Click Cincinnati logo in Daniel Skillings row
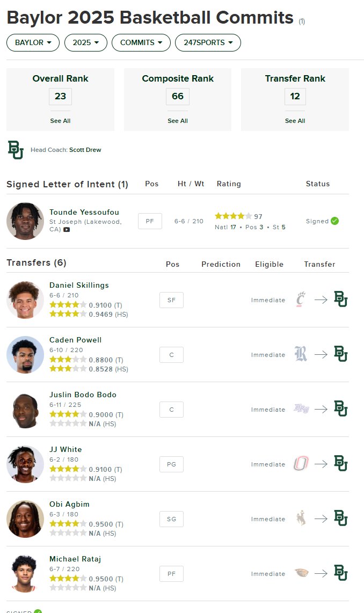 300,300
